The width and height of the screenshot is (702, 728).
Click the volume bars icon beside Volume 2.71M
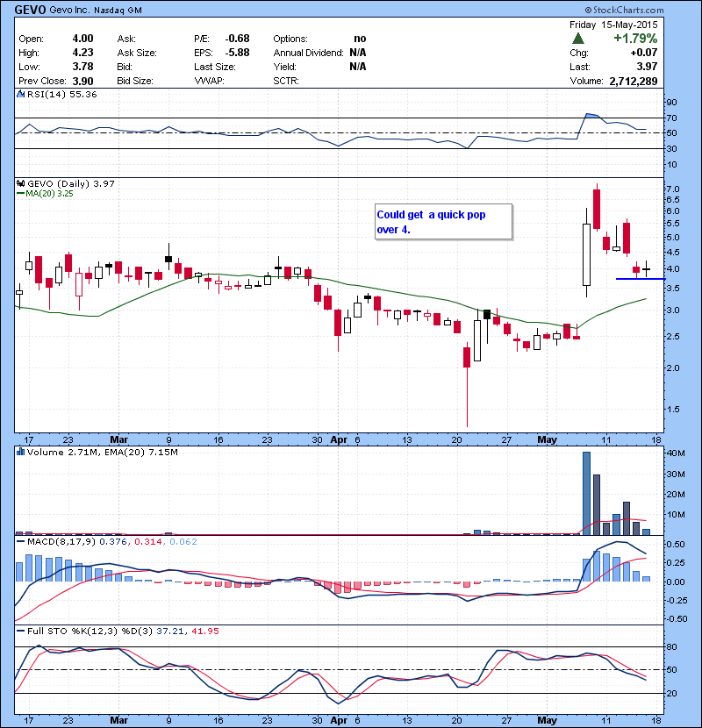20,452
